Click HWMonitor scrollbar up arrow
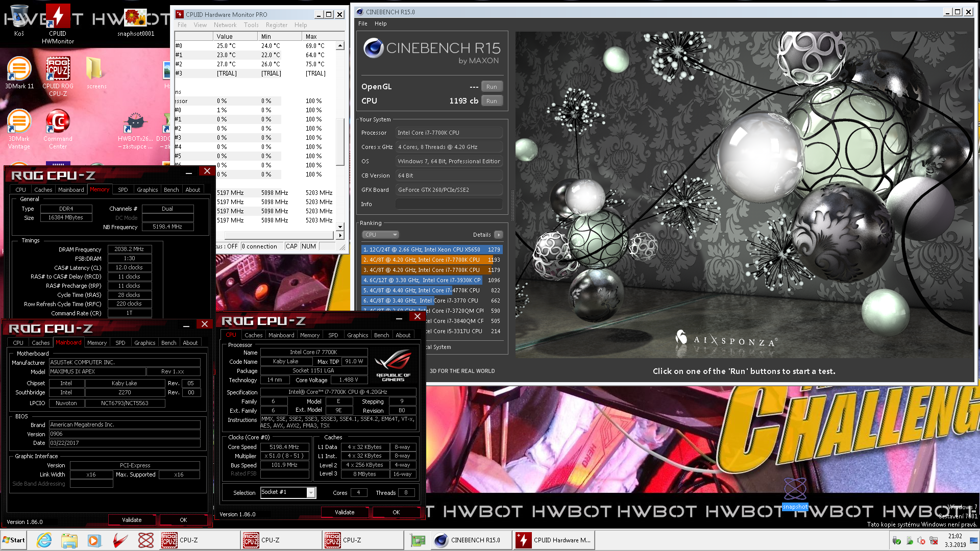 click(340, 46)
